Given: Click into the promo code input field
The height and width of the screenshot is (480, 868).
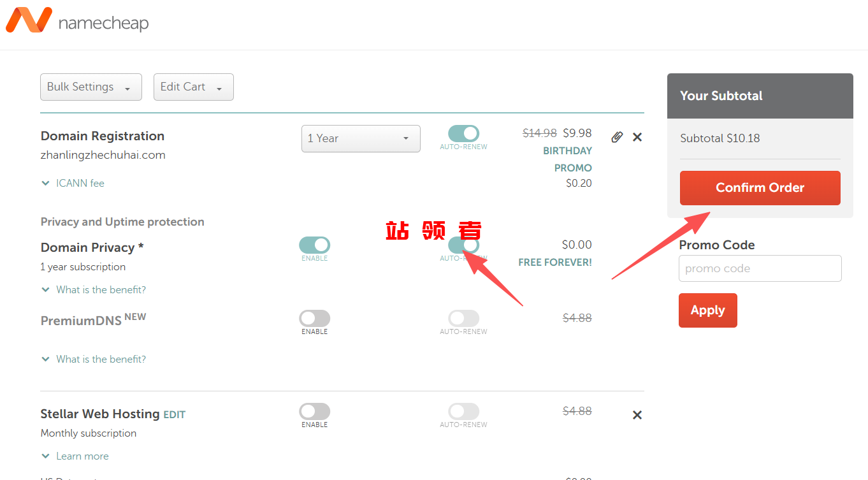Looking at the screenshot, I should (x=760, y=269).
